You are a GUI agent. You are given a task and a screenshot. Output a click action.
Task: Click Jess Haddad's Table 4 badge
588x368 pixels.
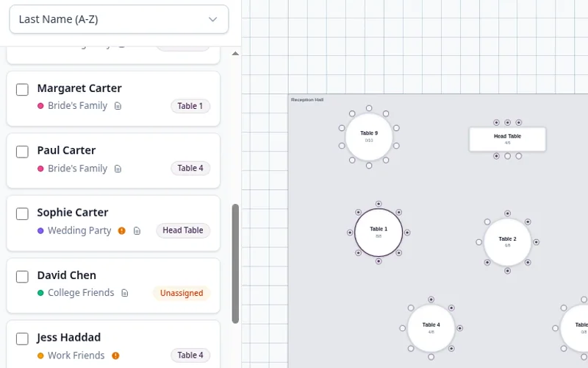190,355
